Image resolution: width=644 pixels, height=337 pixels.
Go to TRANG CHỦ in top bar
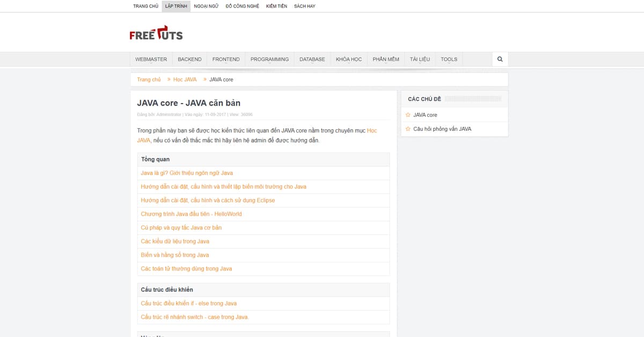145,6
